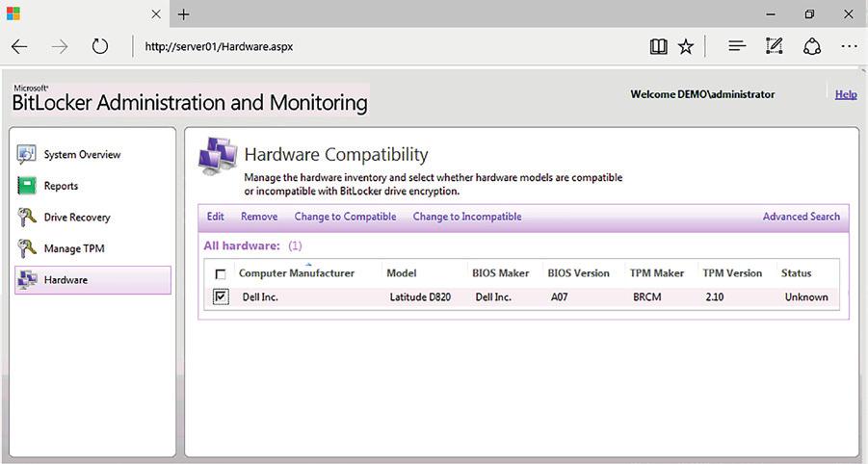Click the Reports green book icon
Viewport: 868px width, 464px height.
[27, 186]
